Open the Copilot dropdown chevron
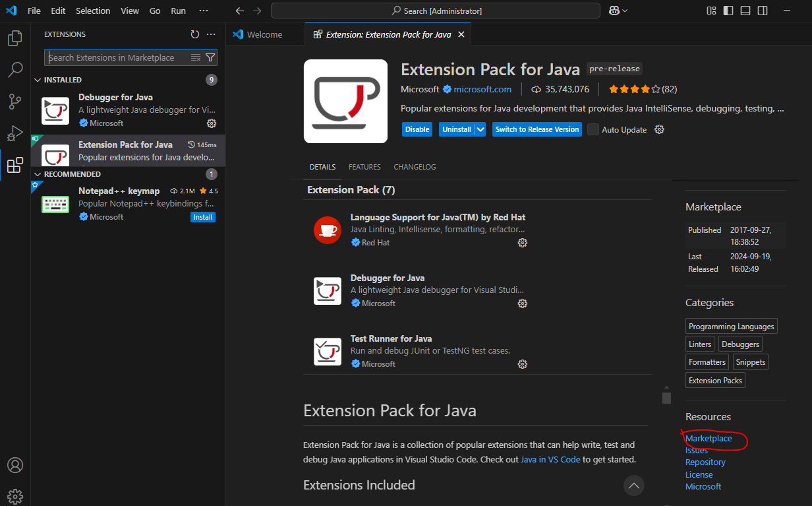The image size is (812, 506). pos(625,11)
